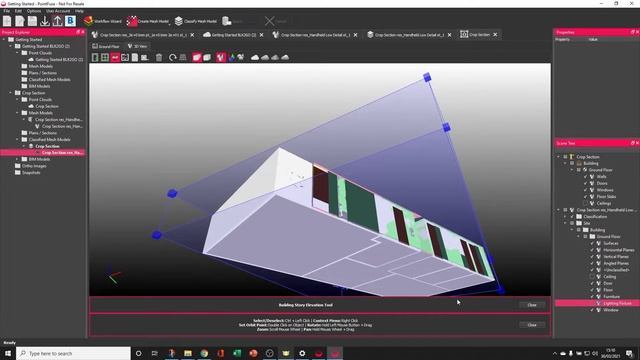Image resolution: width=640 pixels, height=360 pixels.
Task: Toggle Floor Slabs checkbox in Scene Tree
Action: (585, 197)
